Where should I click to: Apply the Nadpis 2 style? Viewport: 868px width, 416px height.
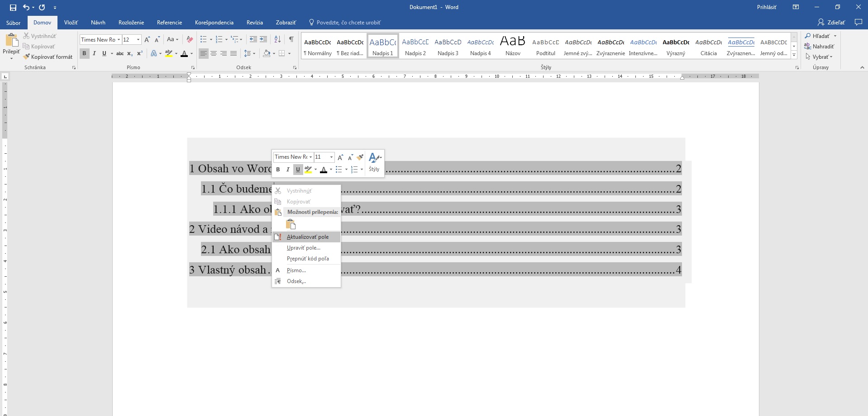415,46
